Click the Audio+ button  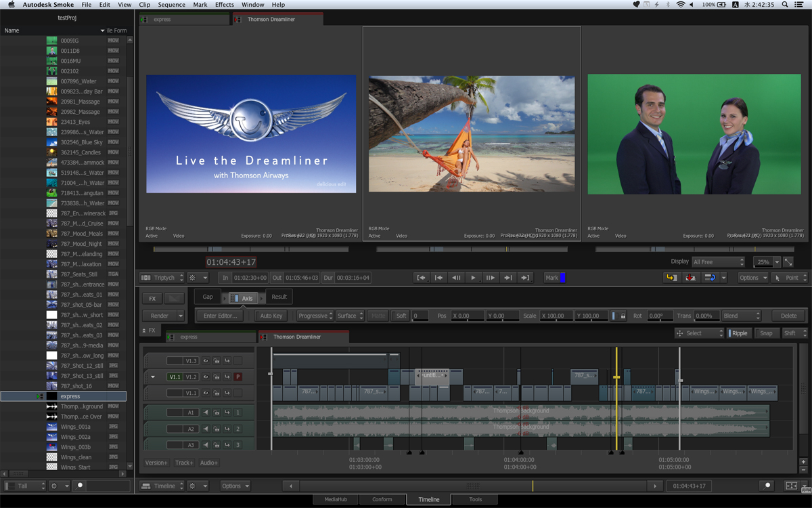[209, 463]
